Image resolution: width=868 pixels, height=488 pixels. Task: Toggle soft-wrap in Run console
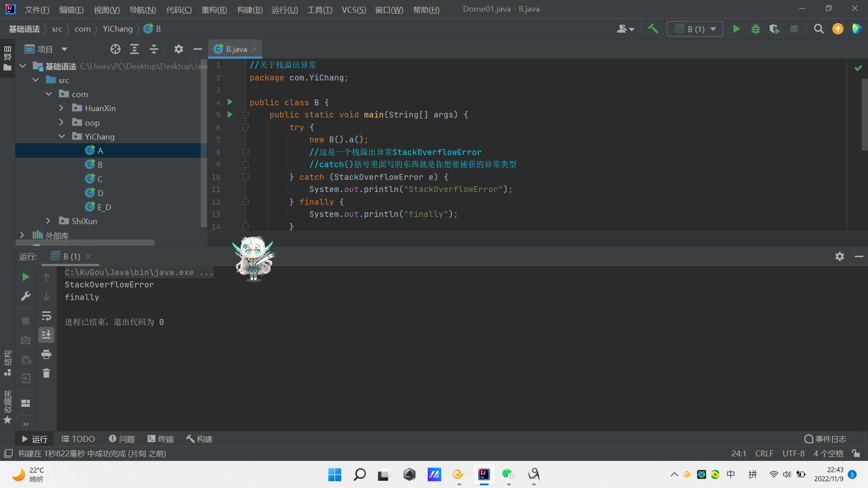[46, 316]
